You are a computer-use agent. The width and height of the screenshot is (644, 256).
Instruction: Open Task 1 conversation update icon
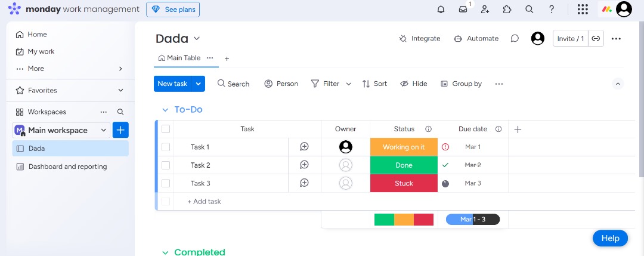tap(304, 147)
